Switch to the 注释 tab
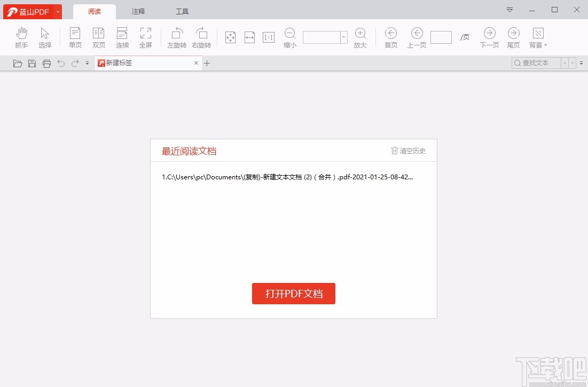Viewport: 588px width, 387px height. [138, 12]
